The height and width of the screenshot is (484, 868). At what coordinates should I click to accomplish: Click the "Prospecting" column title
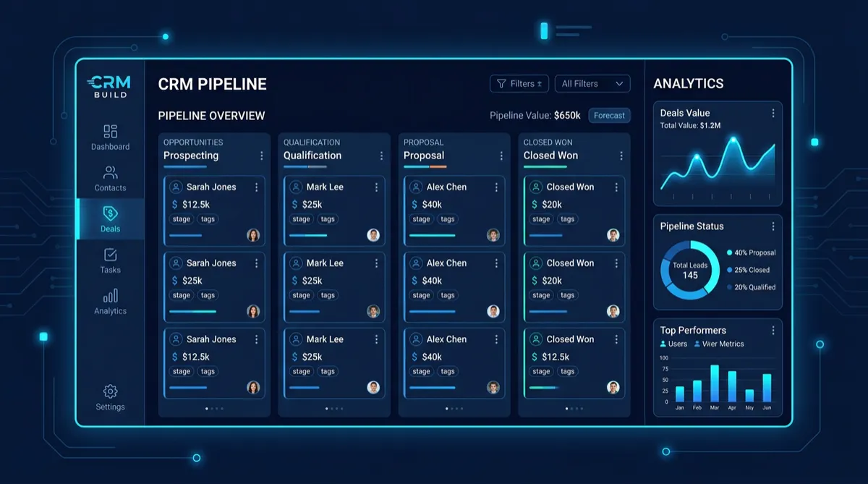[x=191, y=156]
